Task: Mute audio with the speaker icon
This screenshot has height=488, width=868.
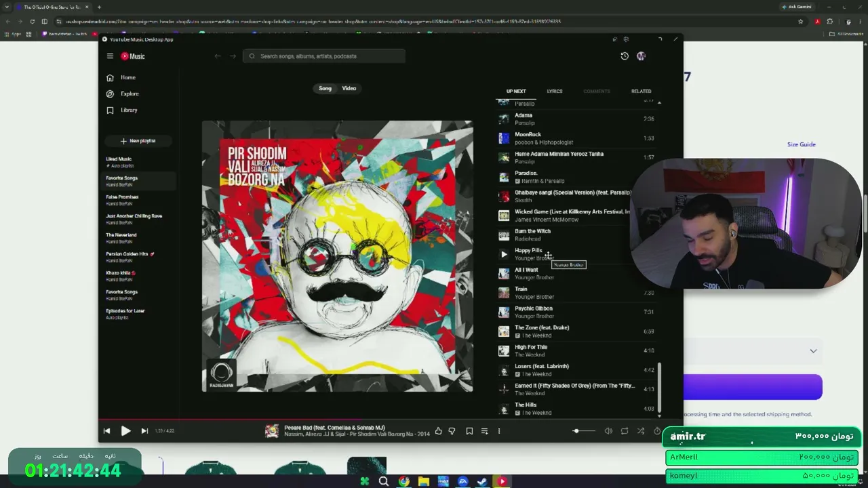Action: 608,431
